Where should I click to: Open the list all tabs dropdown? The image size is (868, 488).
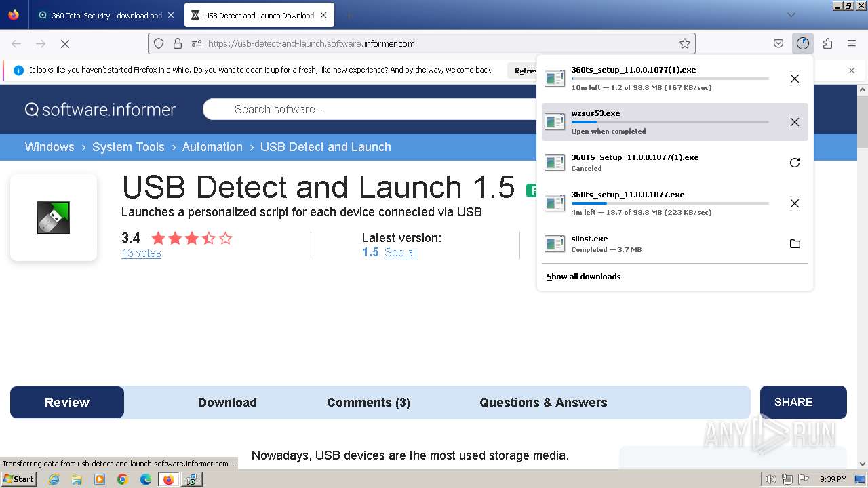click(x=791, y=15)
